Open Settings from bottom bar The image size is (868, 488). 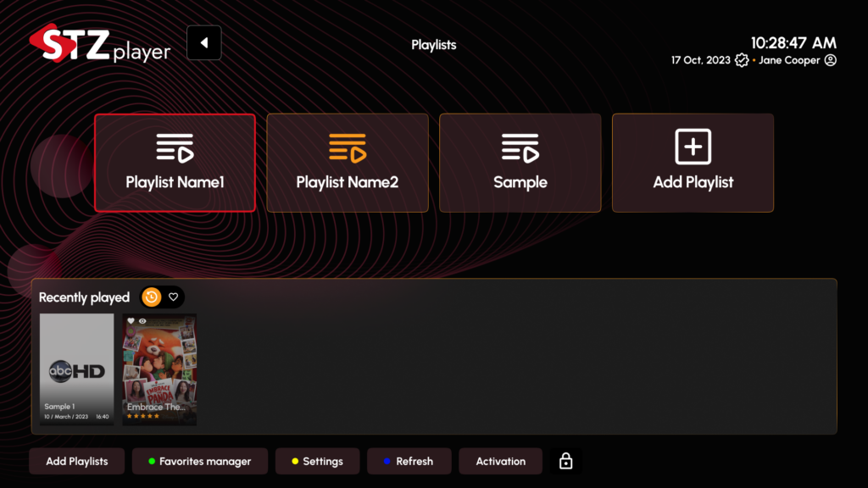317,461
